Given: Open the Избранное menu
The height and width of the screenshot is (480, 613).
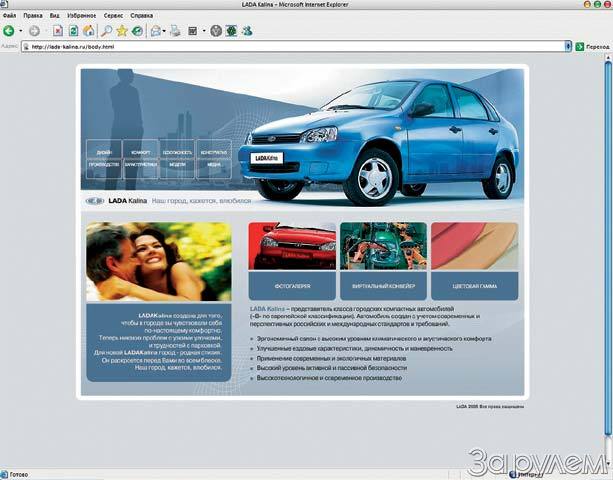Looking at the screenshot, I should tap(81, 16).
